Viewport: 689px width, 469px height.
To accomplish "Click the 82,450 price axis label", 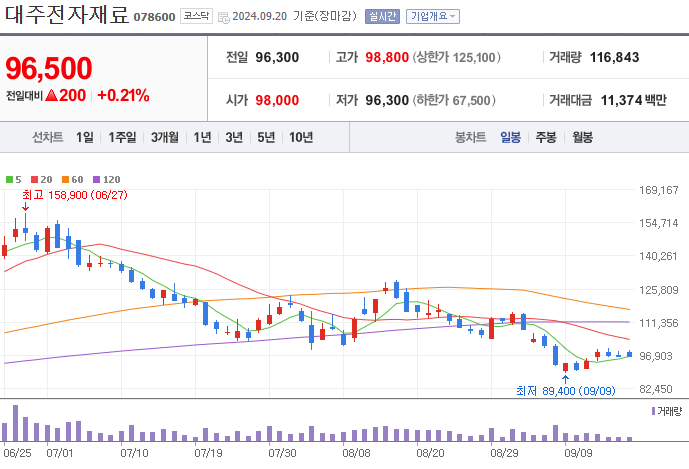I will click(656, 389).
